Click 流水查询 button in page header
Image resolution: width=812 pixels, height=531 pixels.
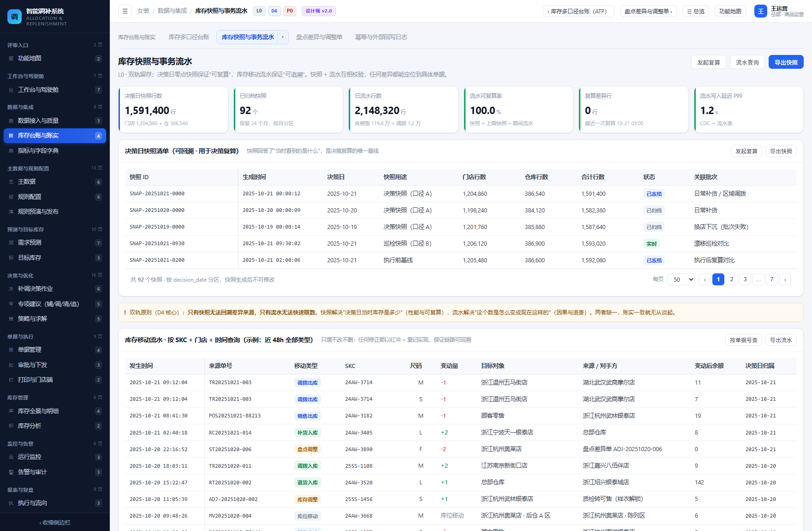(x=747, y=62)
